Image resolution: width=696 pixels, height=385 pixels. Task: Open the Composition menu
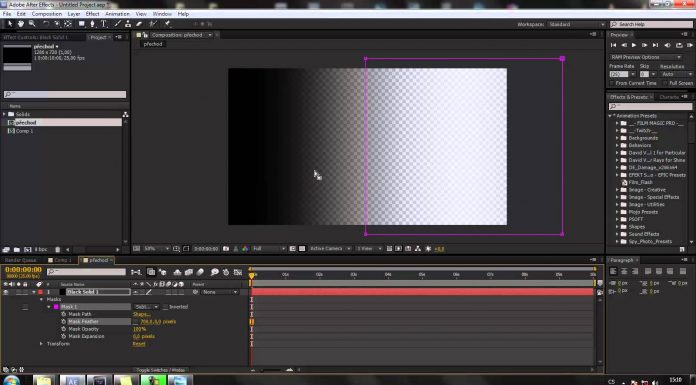point(47,14)
